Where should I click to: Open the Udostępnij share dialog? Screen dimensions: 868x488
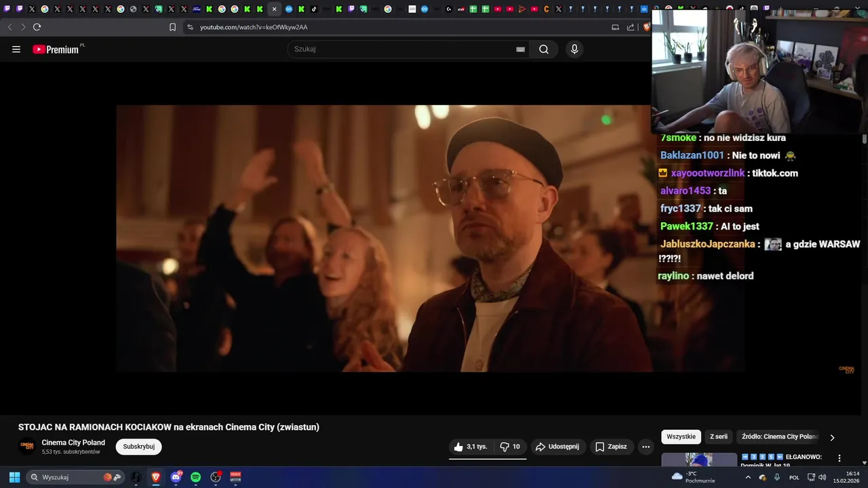point(557,447)
